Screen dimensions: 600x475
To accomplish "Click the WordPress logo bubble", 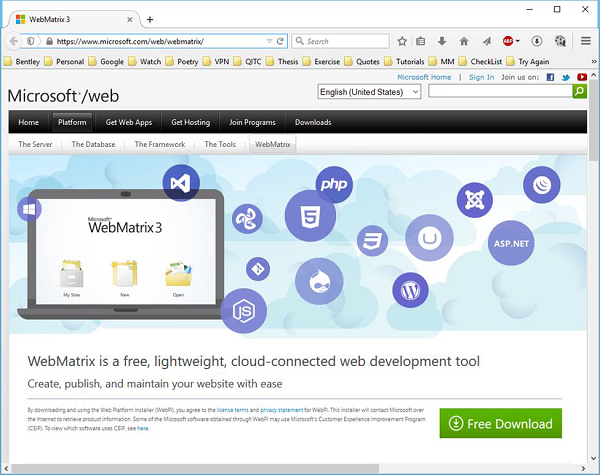I will (411, 290).
